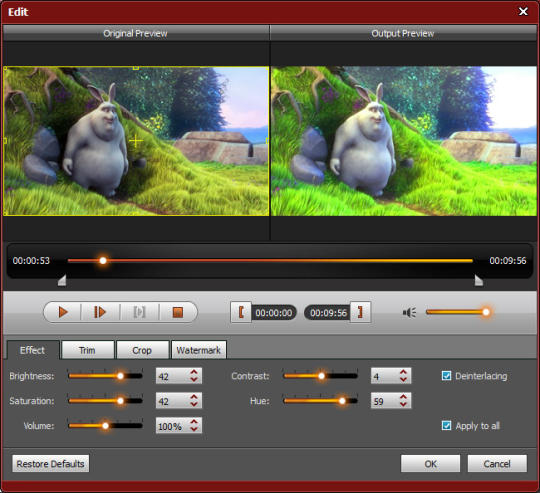Viewport: 540px width, 493px height.
Task: Open the Crop tab
Action: pos(142,350)
